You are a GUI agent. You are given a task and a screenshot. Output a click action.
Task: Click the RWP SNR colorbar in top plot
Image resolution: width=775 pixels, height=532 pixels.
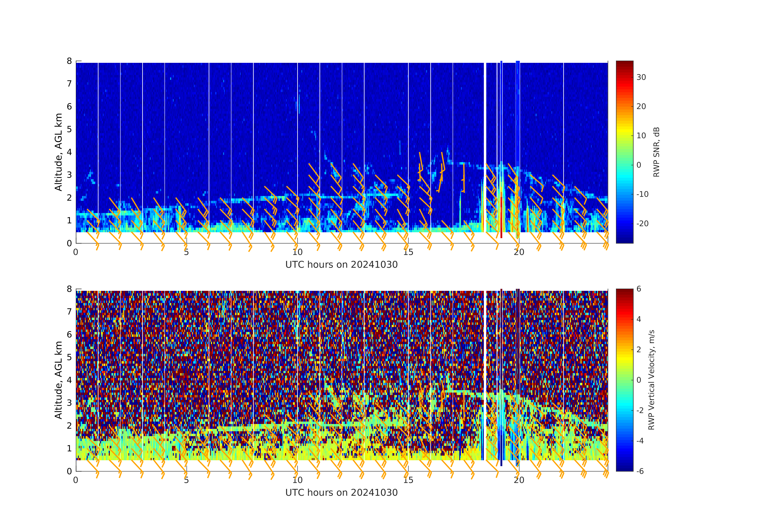[x=624, y=152]
